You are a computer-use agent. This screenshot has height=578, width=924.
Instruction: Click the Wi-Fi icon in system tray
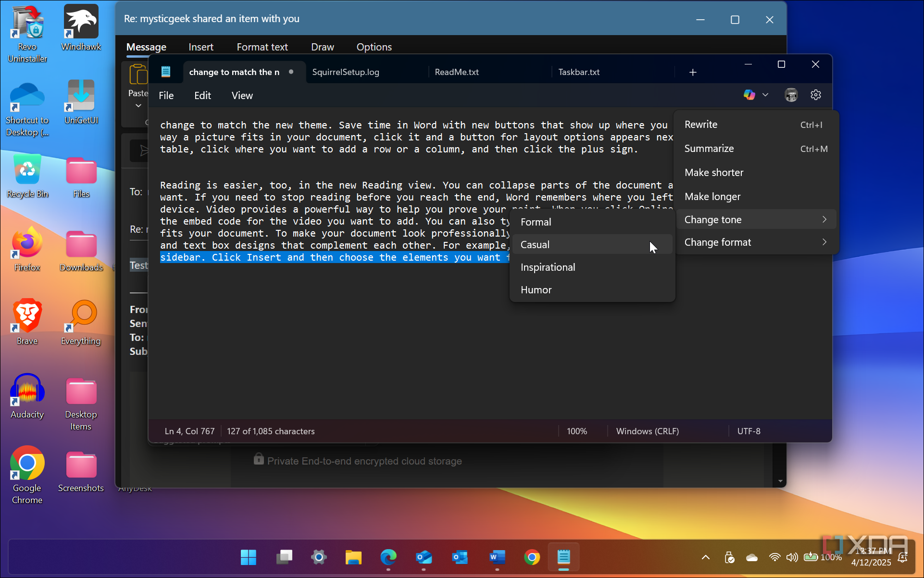[x=774, y=557]
